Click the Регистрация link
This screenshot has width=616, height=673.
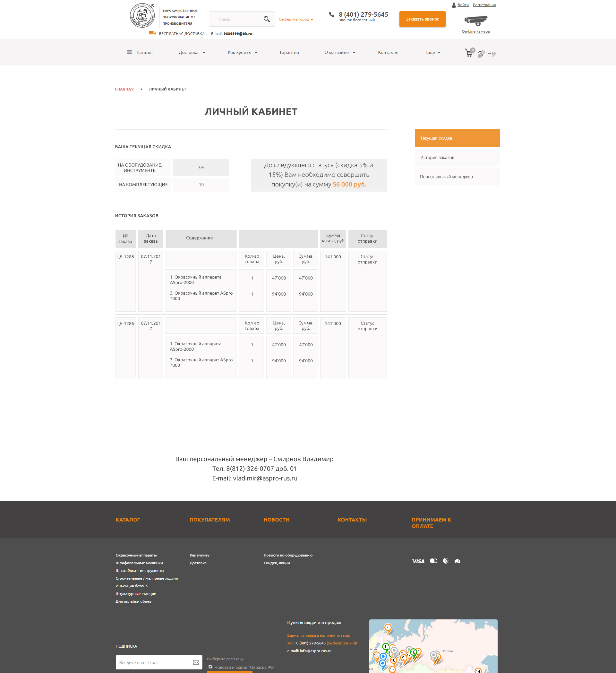tap(484, 5)
